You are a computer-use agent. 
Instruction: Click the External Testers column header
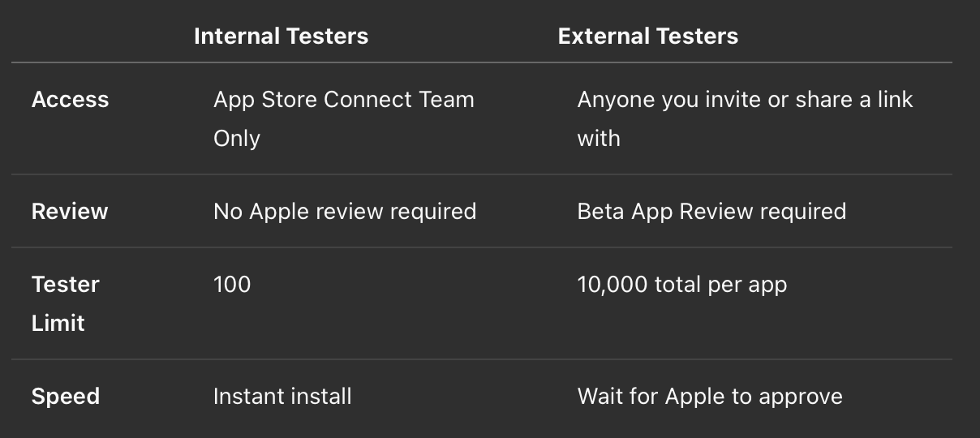(x=647, y=36)
